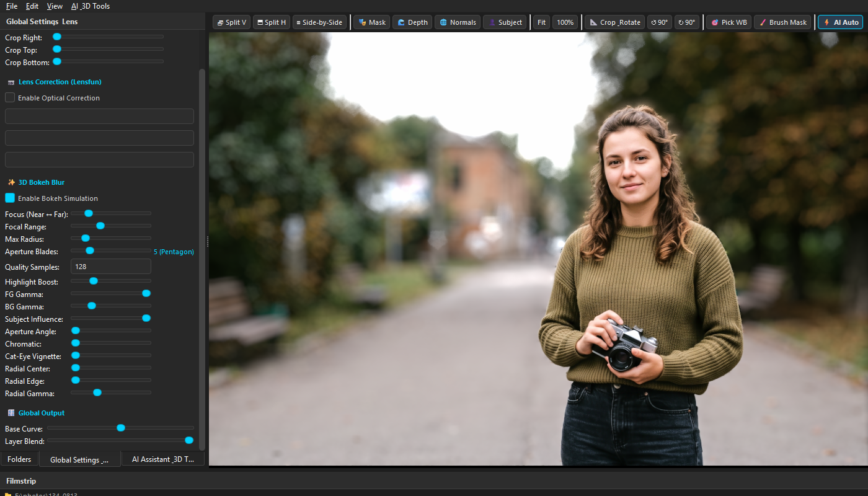Screen dimensions: 868x496
Task: Click the icon beside Global Output
Action: [x=11, y=413]
